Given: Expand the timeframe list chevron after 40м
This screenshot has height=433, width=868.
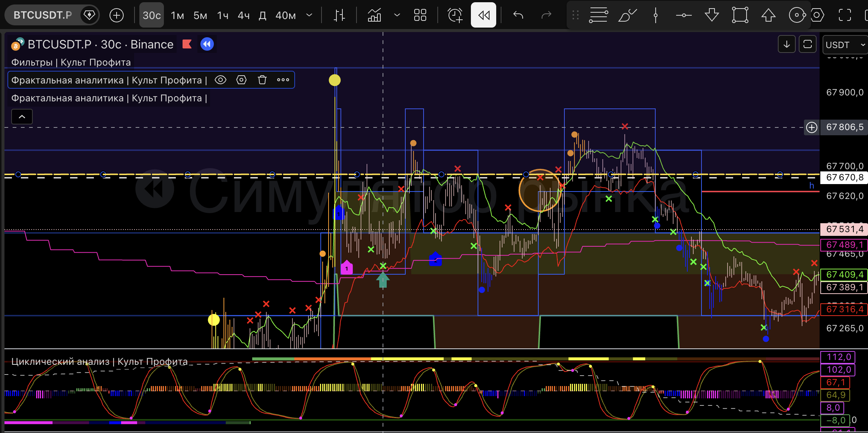Looking at the screenshot, I should 309,15.
